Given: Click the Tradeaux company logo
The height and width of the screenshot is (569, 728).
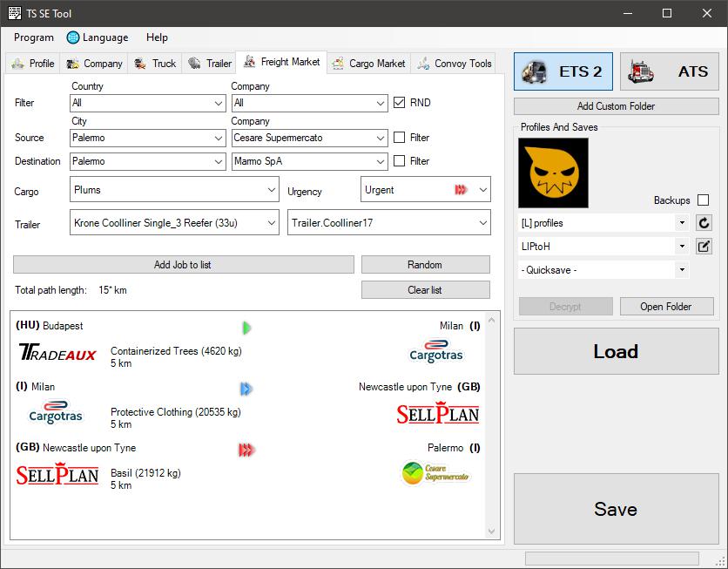Looking at the screenshot, I should [x=57, y=353].
